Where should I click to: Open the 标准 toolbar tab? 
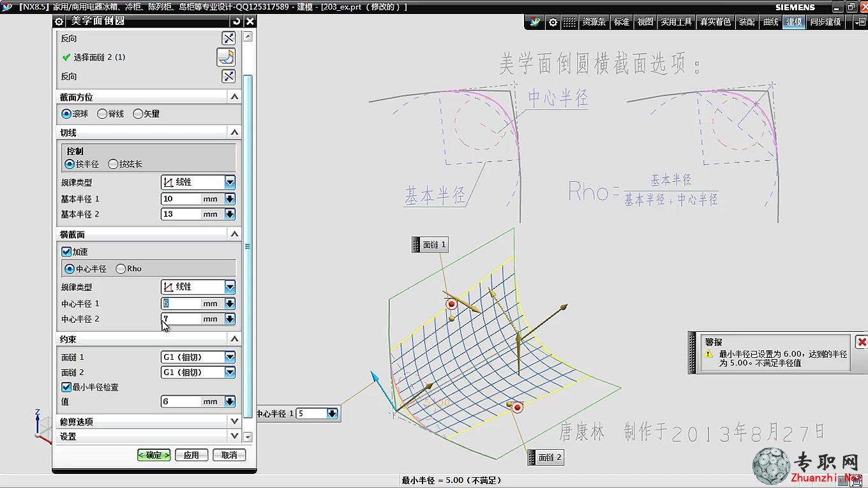pos(622,22)
